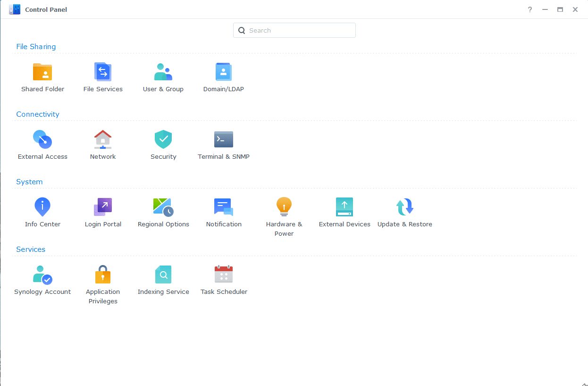Open the Network settings icon
Image resolution: width=588 pixels, height=386 pixels.
pos(103,140)
